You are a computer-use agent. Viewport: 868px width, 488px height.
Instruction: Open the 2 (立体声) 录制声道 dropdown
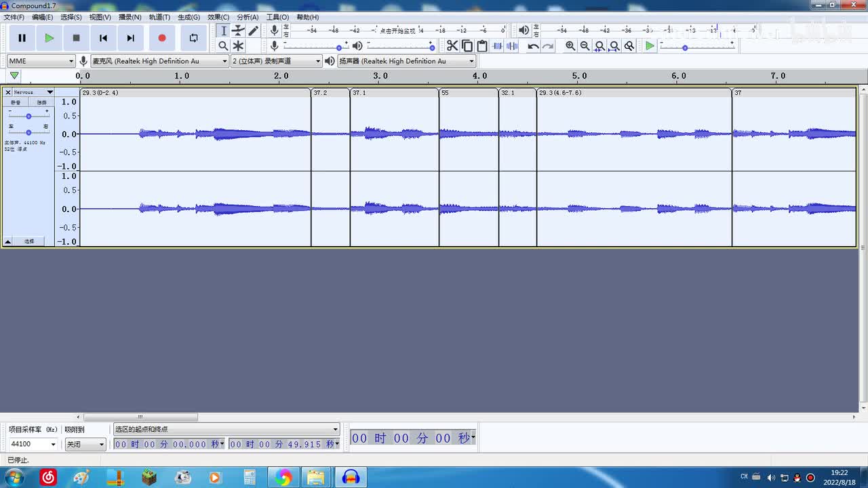coord(276,61)
